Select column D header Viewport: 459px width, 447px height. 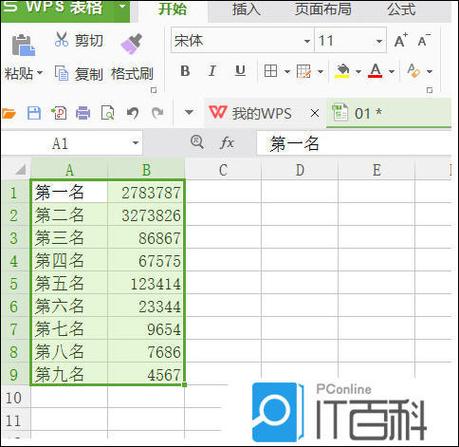point(300,170)
